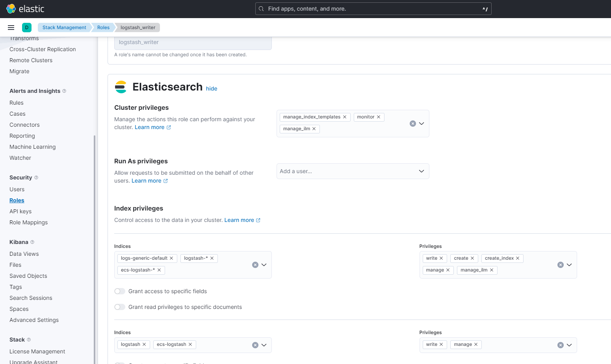
Task: Open Users in Security sidebar
Action: [x=17, y=189]
